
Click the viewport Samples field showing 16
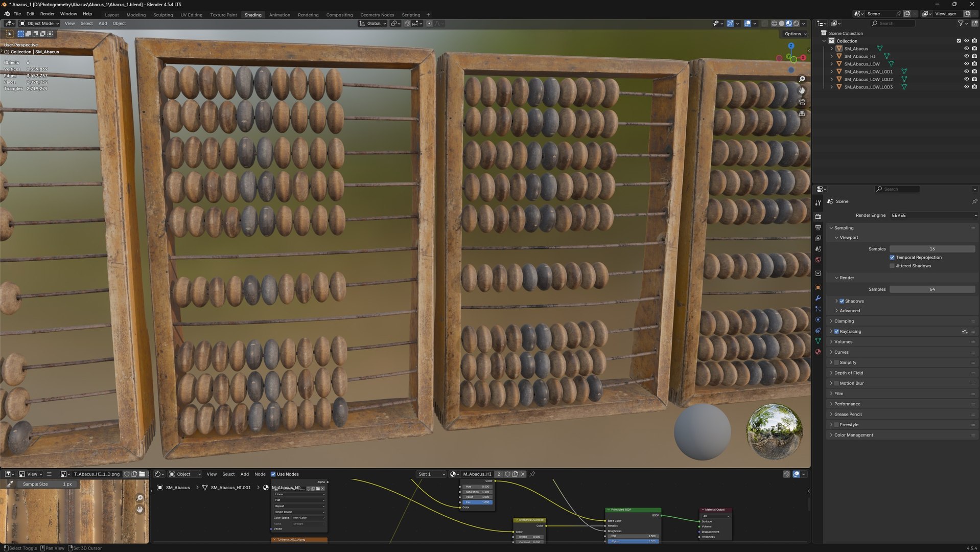tap(932, 249)
